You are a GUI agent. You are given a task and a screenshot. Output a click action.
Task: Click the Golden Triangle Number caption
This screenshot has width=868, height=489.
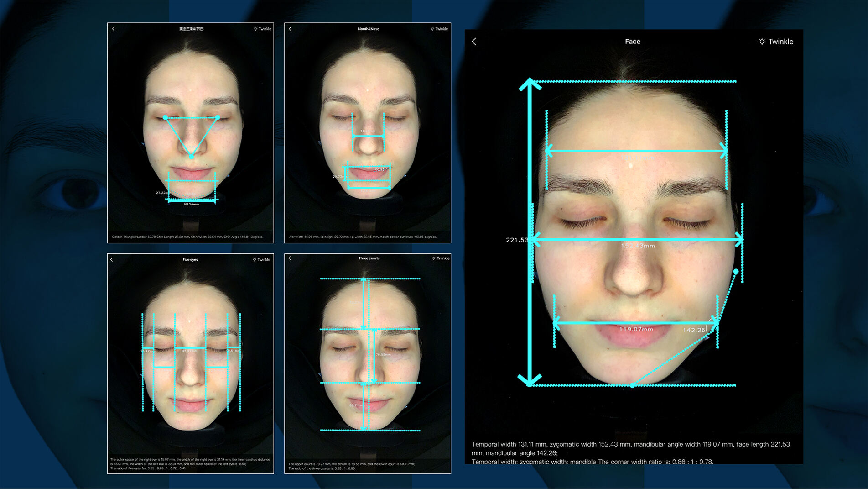click(x=187, y=237)
